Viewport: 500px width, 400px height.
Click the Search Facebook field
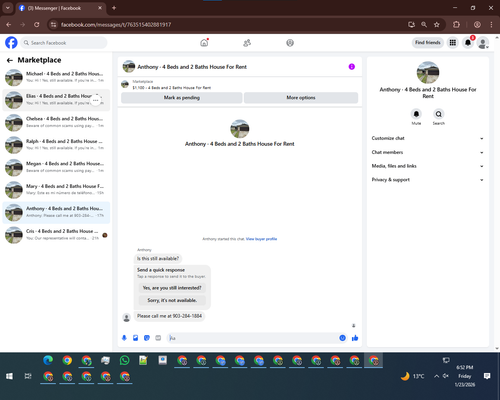pos(64,43)
